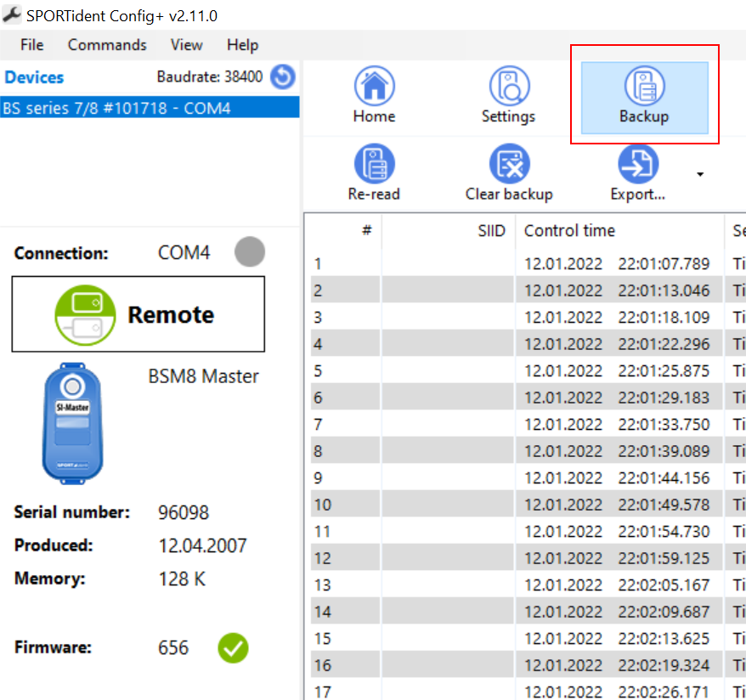746x700 pixels.
Task: Click the Re-read backup icon
Action: (x=374, y=164)
